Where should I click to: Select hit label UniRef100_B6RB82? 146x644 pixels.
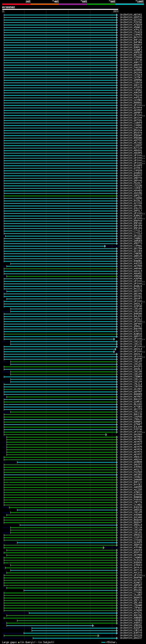pyautogui.click(x=131, y=103)
